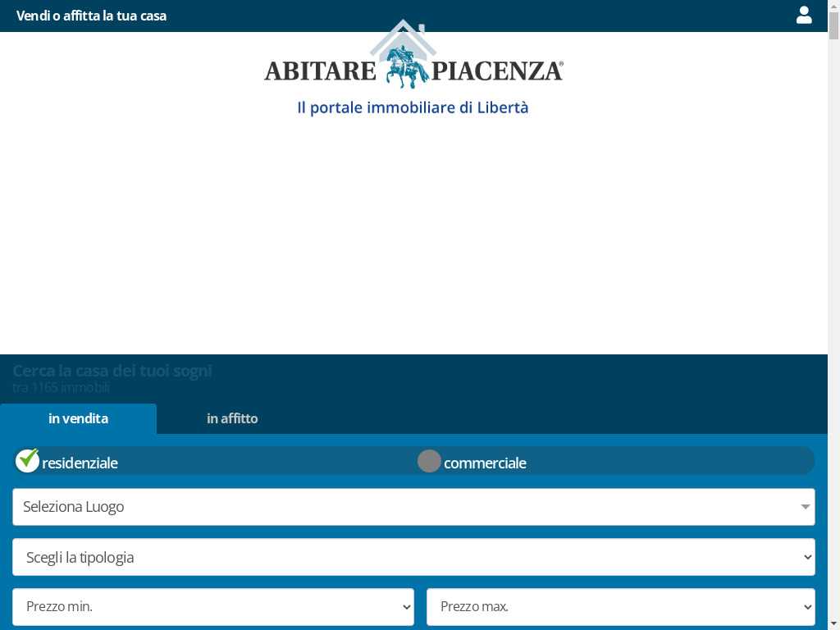Viewport: 840px width, 630px height.
Task: Click the vertical scrollbar thumb
Action: click(833, 25)
